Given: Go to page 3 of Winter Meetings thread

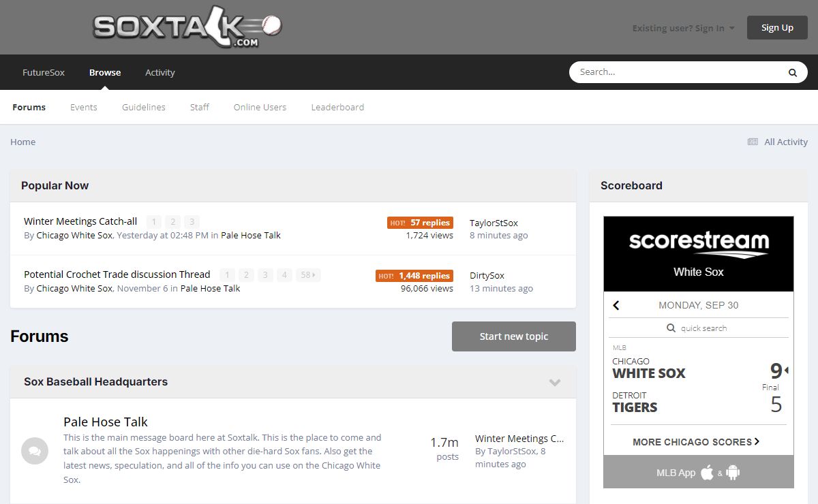Looking at the screenshot, I should (192, 222).
